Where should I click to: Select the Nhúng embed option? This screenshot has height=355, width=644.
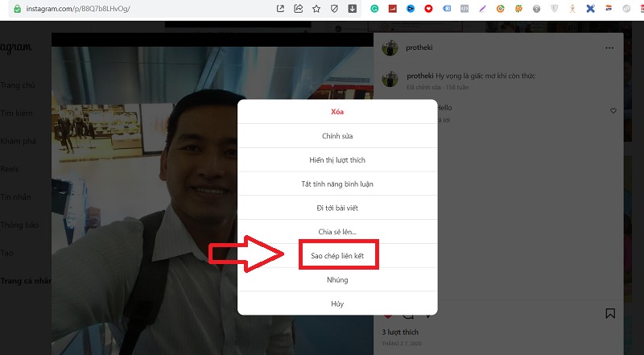click(x=336, y=280)
